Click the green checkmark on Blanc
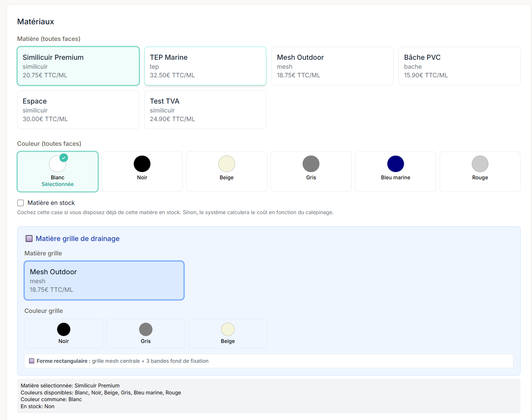Viewport: 532px width, 420px height. [x=64, y=158]
